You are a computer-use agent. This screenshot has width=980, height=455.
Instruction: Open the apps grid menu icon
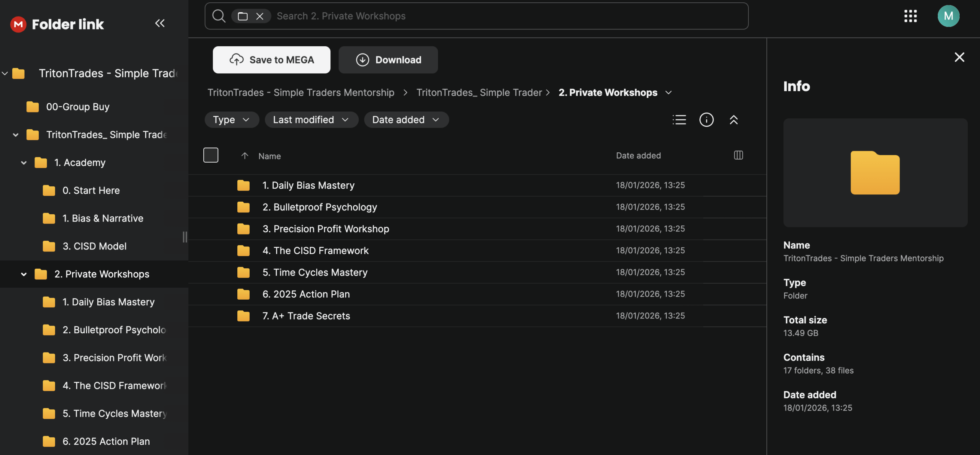point(910,16)
